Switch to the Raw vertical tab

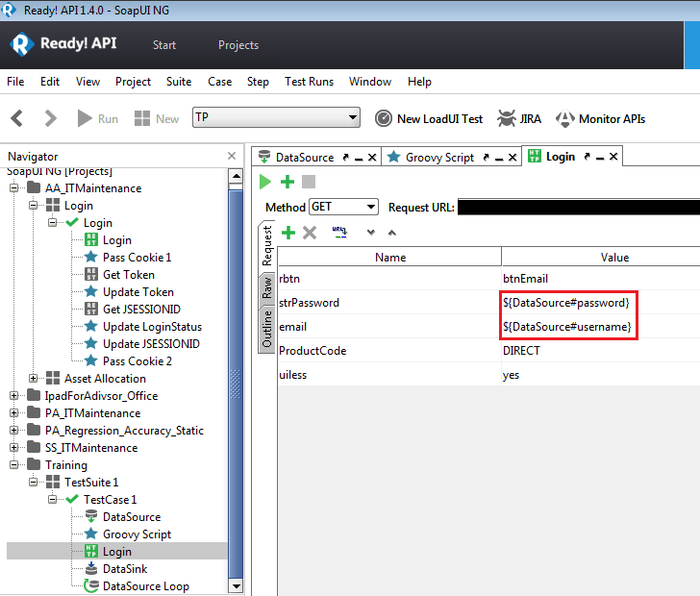click(x=267, y=288)
